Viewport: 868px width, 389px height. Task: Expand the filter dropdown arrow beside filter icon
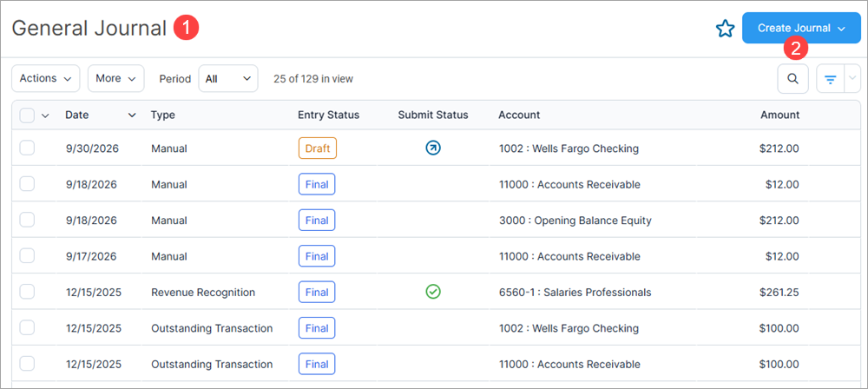852,79
